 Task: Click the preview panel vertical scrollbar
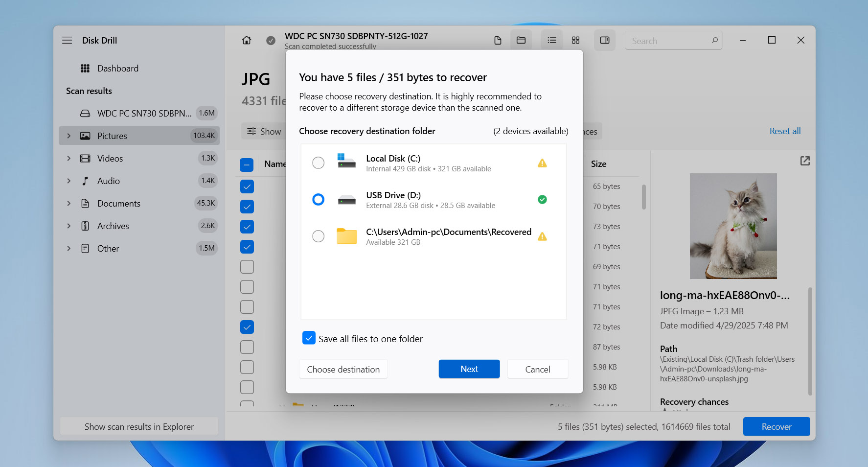pyautogui.click(x=810, y=341)
